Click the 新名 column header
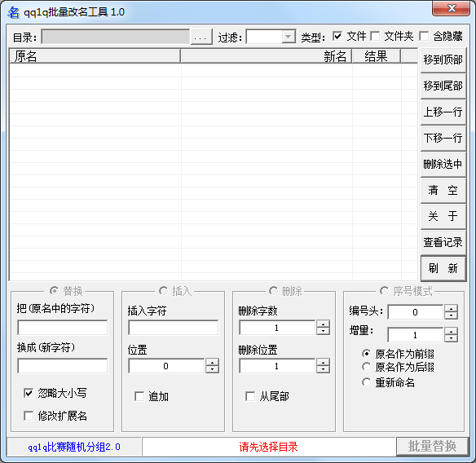 tap(266, 56)
